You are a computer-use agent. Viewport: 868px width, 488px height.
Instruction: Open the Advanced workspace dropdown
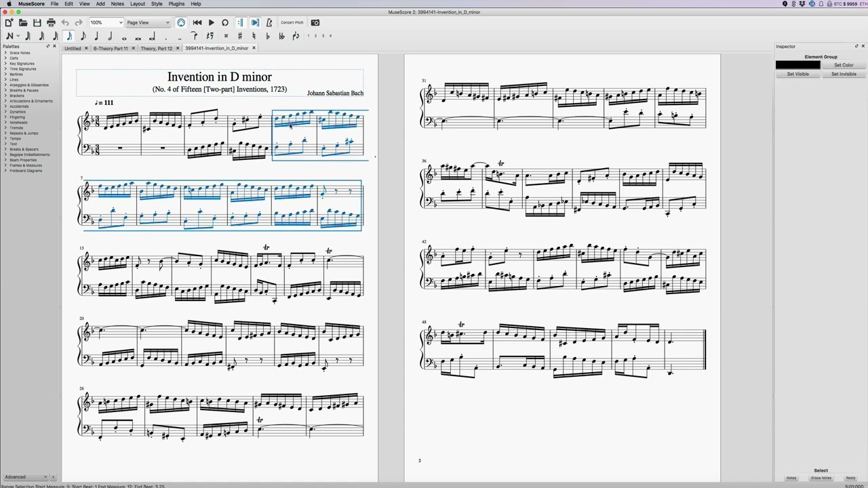[x=26, y=477]
